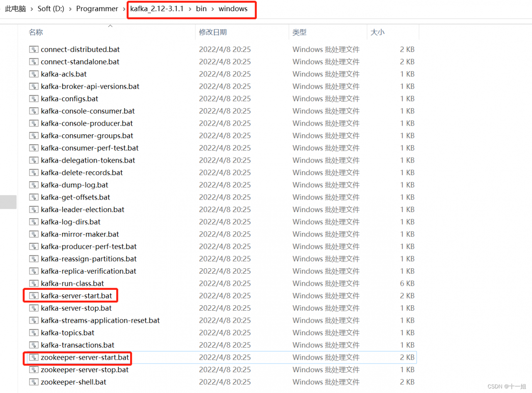Click the kafka-replica-verification.bat file icon
The width and height of the screenshot is (532, 393).
point(34,271)
